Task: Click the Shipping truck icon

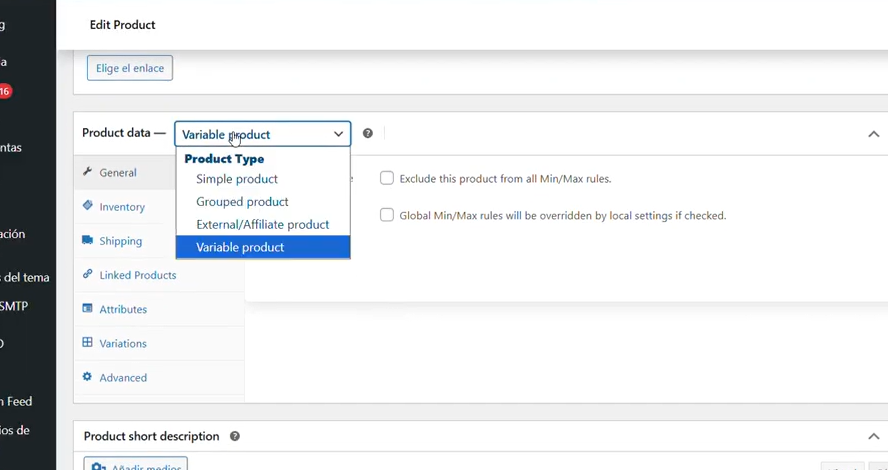Action: (x=88, y=240)
